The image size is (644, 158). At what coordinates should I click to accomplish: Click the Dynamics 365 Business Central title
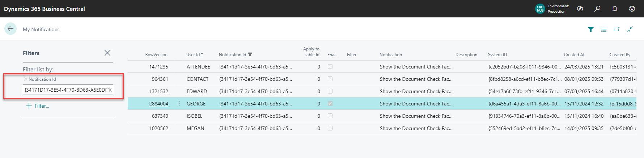[45, 9]
